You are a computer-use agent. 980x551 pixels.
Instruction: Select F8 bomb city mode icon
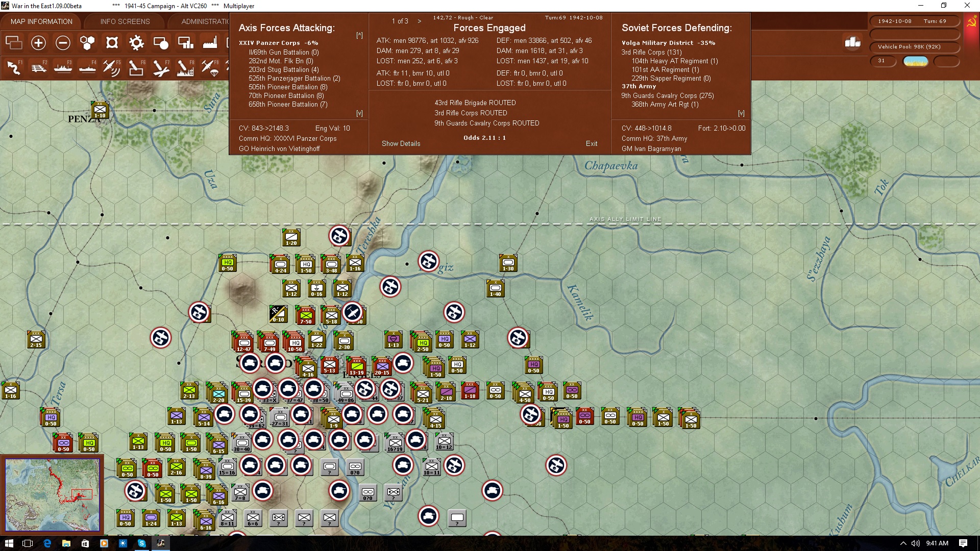click(x=185, y=67)
